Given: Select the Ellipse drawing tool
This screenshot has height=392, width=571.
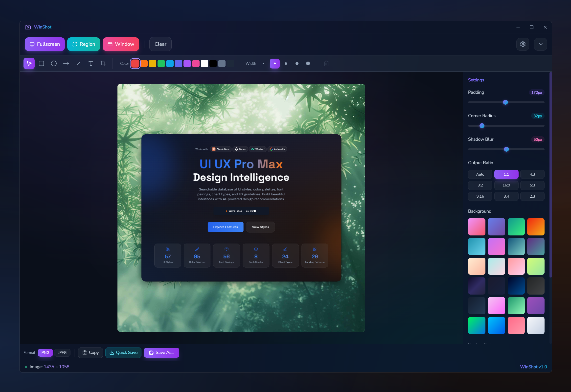Looking at the screenshot, I should tap(54, 64).
